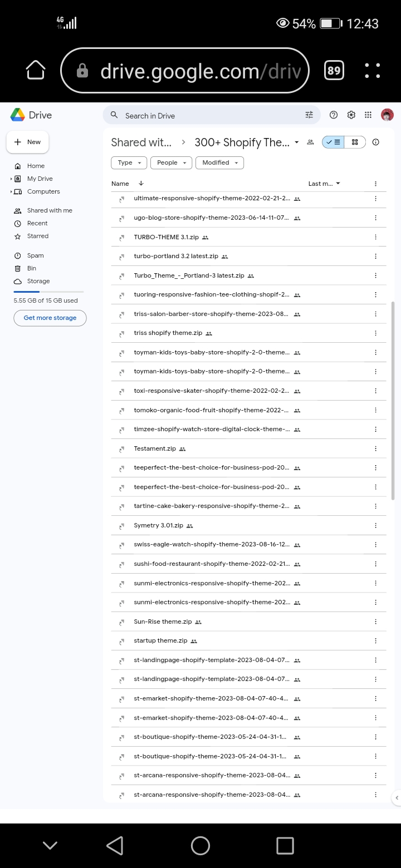This screenshot has width=401, height=868.
Task: Click 5.55 GB of 15 GB used text
Action: tap(46, 300)
